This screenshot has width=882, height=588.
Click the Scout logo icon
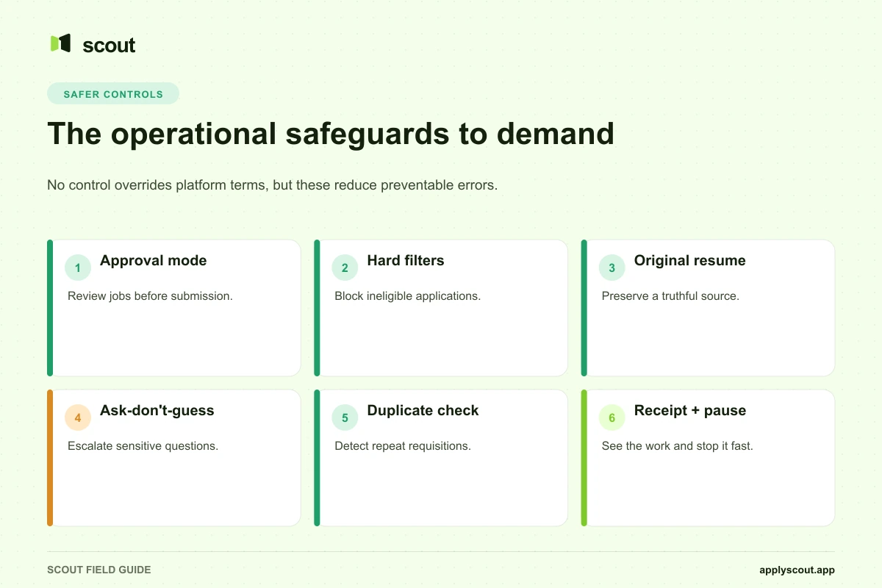[x=60, y=43]
